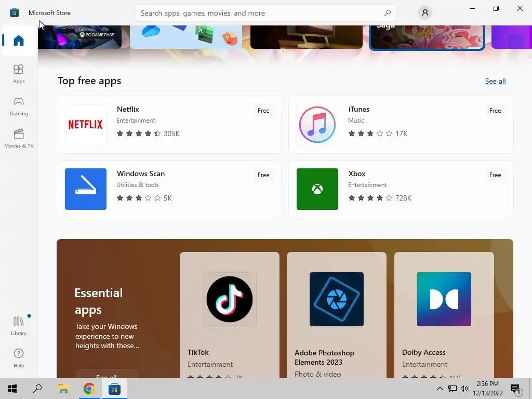The height and width of the screenshot is (399, 532).
Task: Open the notifications action center
Action: pyautogui.click(x=516, y=389)
